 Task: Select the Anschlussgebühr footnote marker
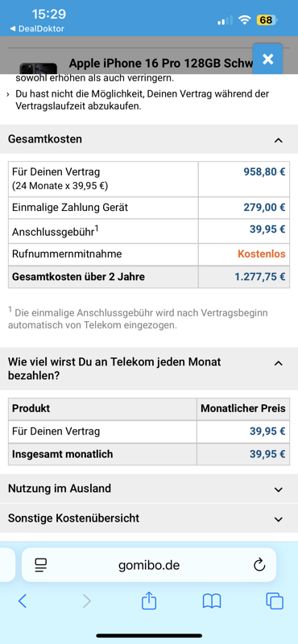tap(96, 228)
